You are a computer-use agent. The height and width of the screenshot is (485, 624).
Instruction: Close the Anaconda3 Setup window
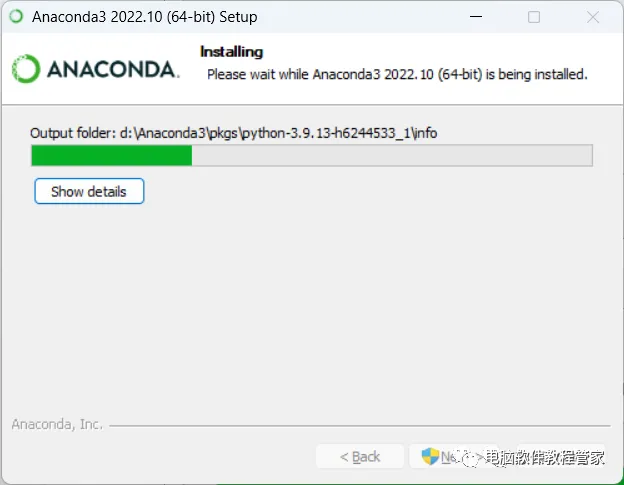pos(593,17)
